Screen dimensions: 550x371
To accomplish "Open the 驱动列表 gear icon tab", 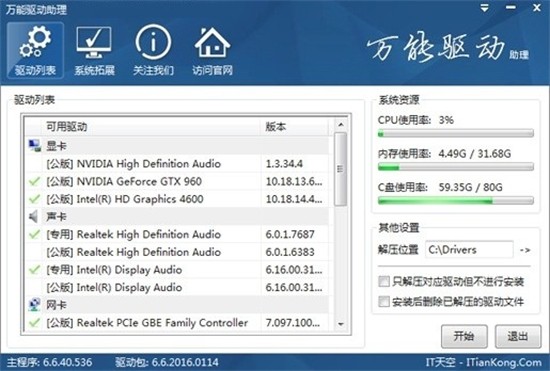I will 35,50.
